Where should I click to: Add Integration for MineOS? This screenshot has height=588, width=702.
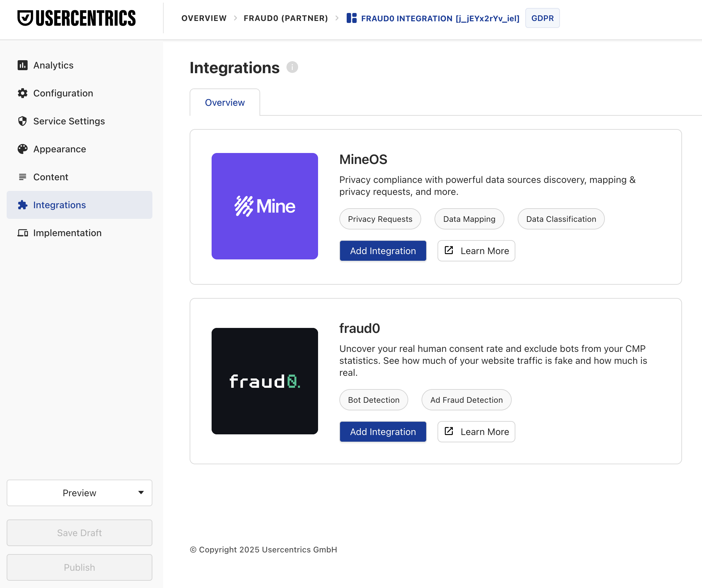[383, 250]
